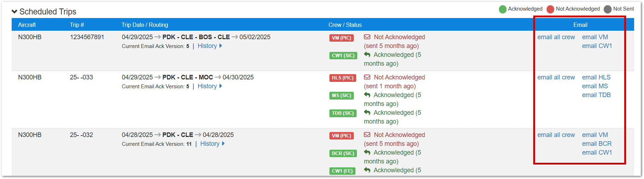Click the email HLS link
Screen dimensions: 644x179
(596, 77)
